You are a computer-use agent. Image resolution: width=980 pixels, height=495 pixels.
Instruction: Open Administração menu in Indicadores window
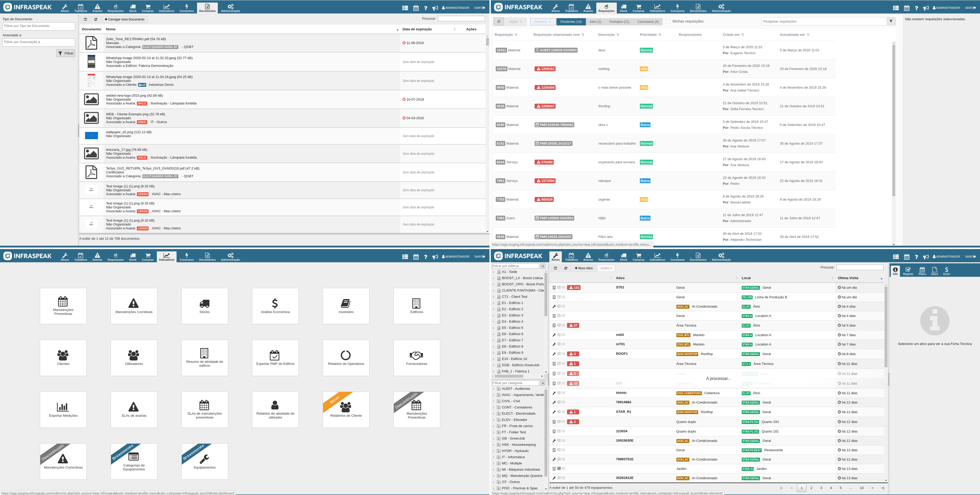pyautogui.click(x=230, y=257)
